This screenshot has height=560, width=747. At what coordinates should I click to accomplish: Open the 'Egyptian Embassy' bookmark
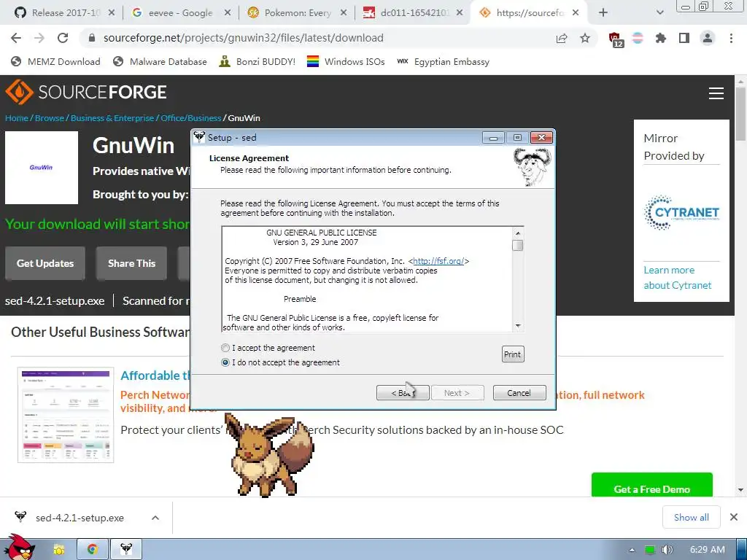point(443,61)
